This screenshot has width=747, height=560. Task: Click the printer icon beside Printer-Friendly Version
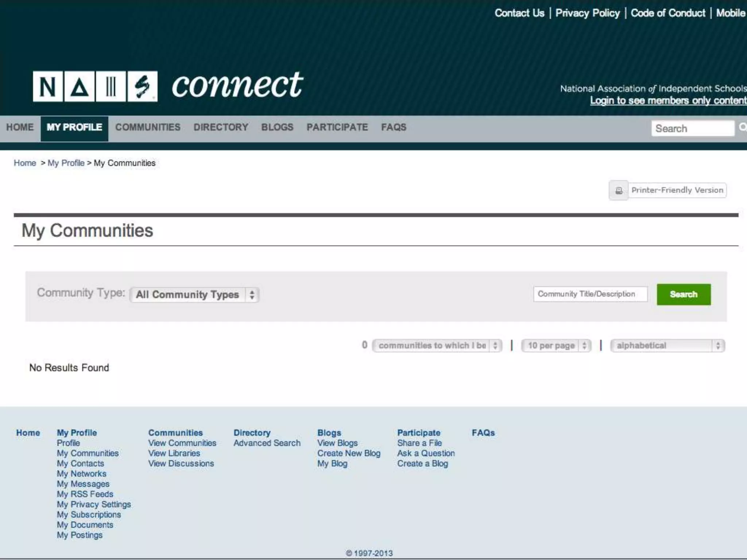click(619, 190)
